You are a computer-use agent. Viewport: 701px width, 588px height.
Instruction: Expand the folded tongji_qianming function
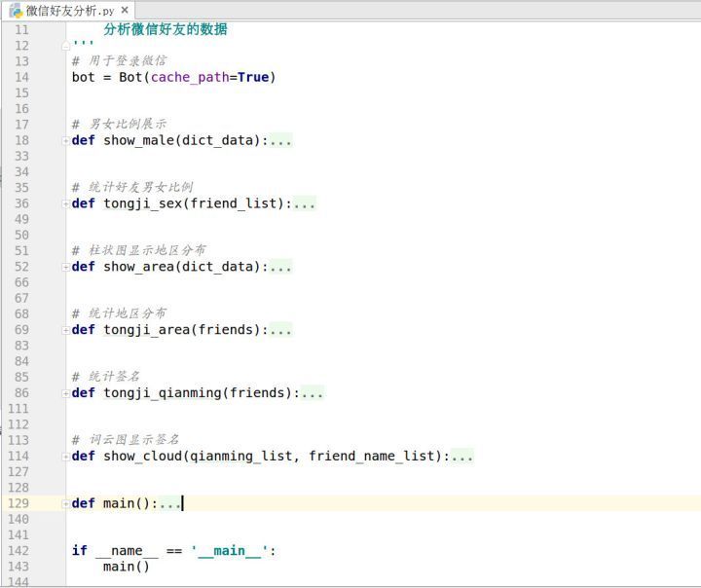65,393
